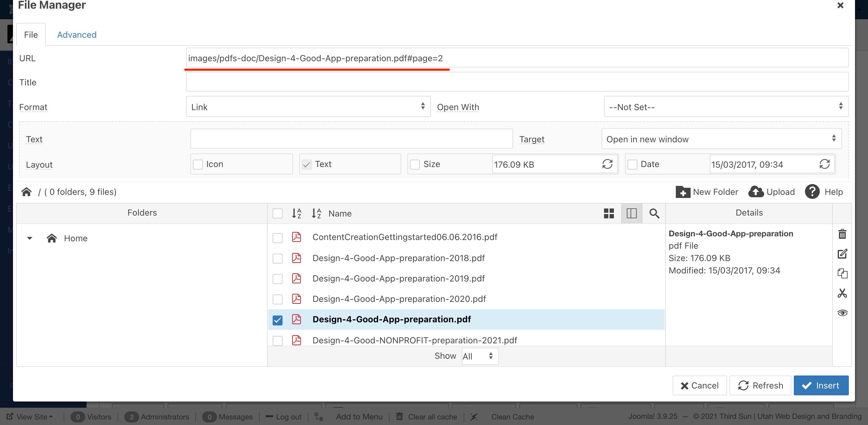Toggle the Size display checkbox
Screen dimensions: 868x425
click(415, 164)
